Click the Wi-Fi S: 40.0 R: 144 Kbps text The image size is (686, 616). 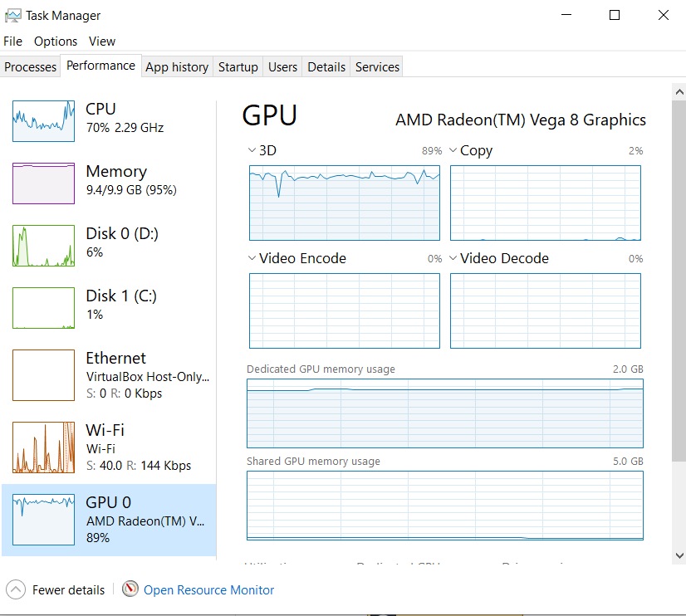(x=139, y=465)
